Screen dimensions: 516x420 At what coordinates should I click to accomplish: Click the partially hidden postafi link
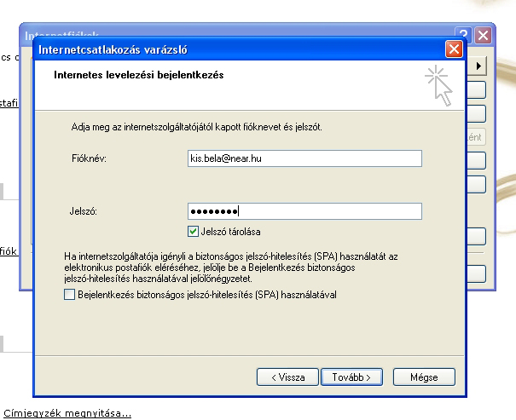click(x=9, y=102)
